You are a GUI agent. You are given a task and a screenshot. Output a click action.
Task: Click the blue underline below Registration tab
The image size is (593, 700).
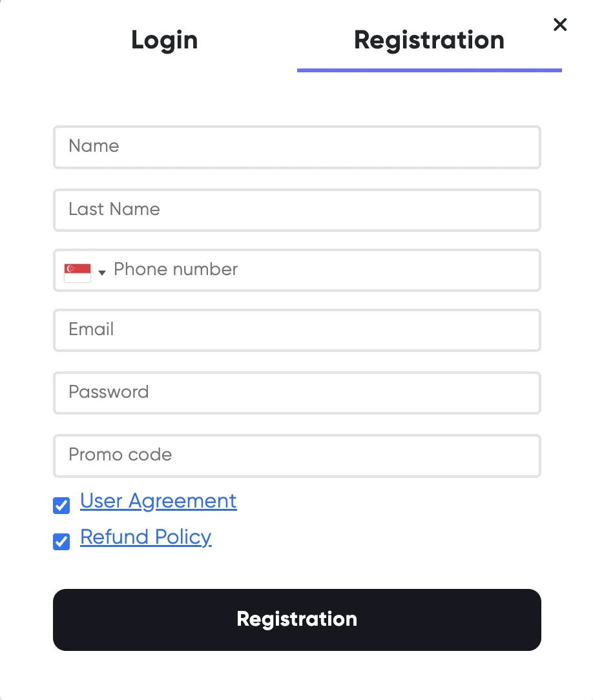point(429,70)
